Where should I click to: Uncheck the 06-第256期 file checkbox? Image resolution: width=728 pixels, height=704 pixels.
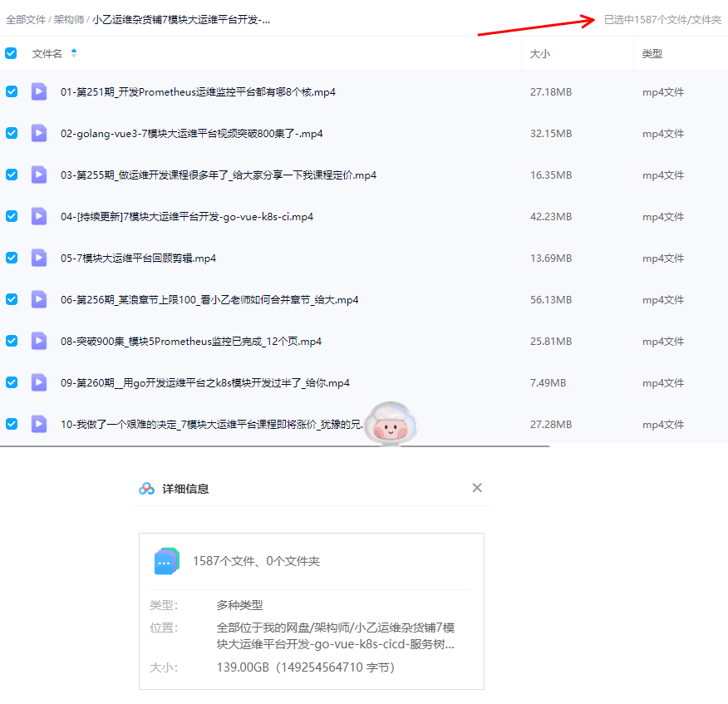click(x=11, y=299)
